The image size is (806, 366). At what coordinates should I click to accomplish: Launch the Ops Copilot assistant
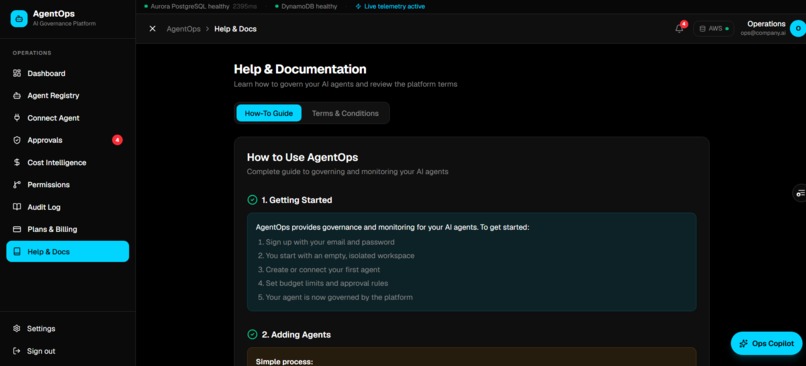click(766, 343)
